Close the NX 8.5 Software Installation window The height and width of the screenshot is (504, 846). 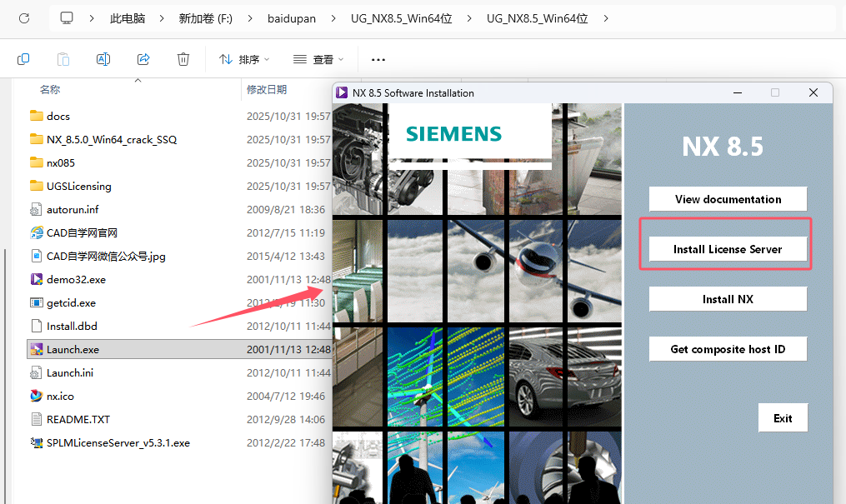(813, 92)
